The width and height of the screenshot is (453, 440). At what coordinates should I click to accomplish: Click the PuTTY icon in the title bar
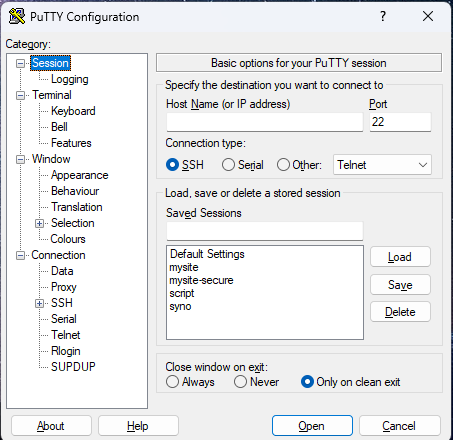(17, 16)
